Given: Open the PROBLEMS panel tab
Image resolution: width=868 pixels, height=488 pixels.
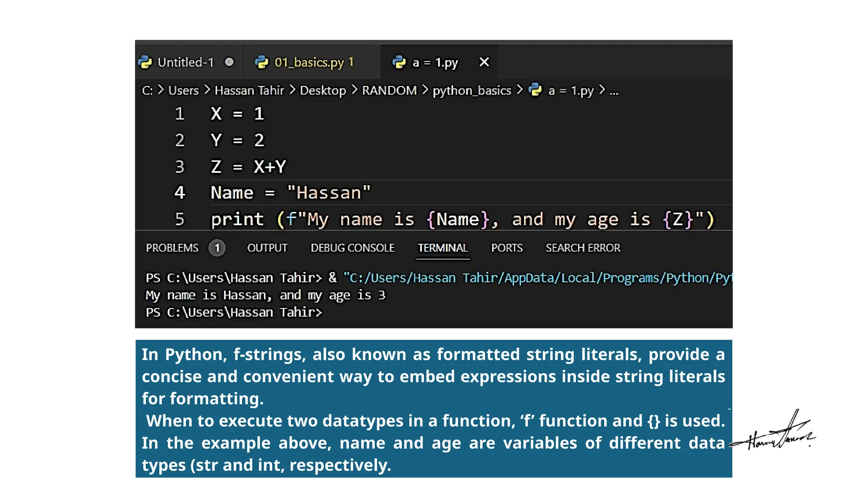Looking at the screenshot, I should click(172, 248).
